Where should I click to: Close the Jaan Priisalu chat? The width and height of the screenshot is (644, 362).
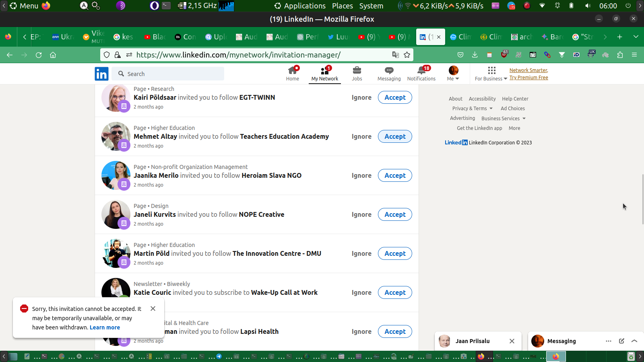click(x=512, y=341)
